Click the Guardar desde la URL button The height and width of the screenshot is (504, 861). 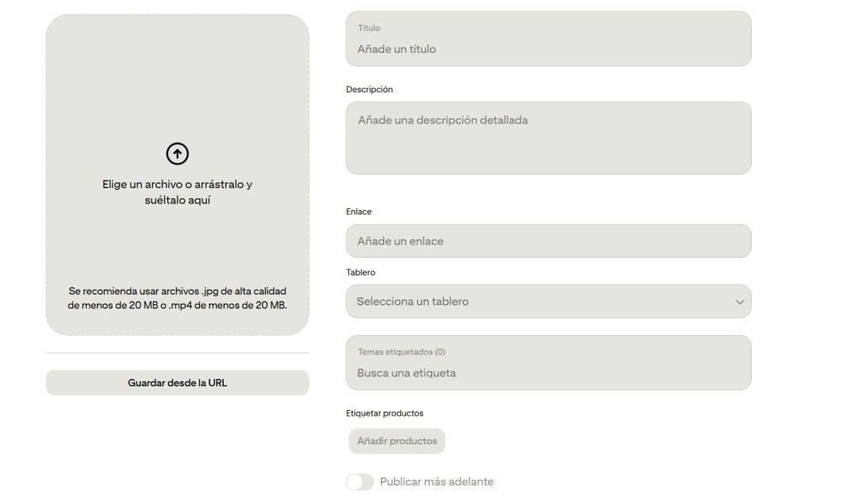[177, 382]
